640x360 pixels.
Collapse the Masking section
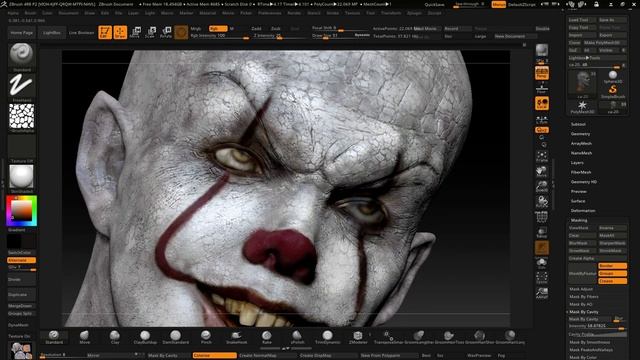tap(579, 220)
